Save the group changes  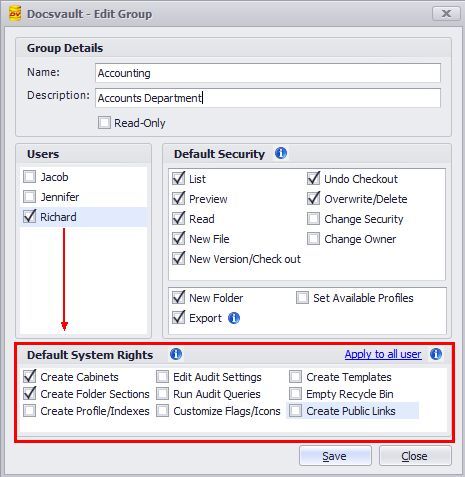(335, 456)
